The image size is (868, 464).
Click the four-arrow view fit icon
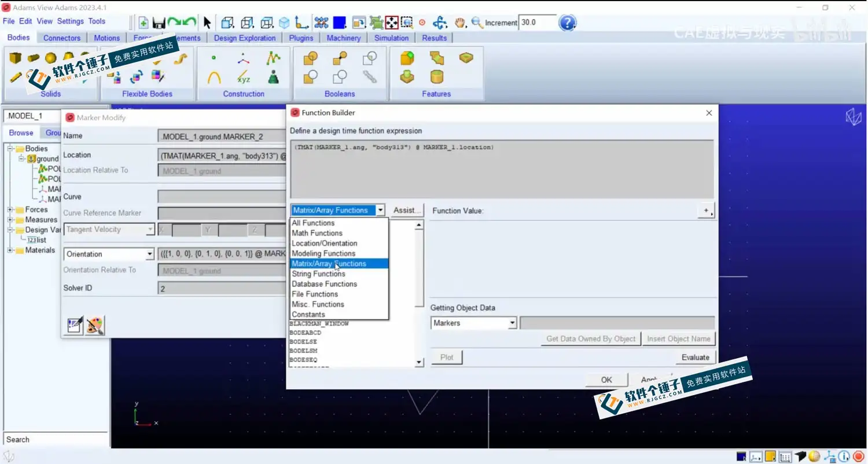tap(392, 23)
